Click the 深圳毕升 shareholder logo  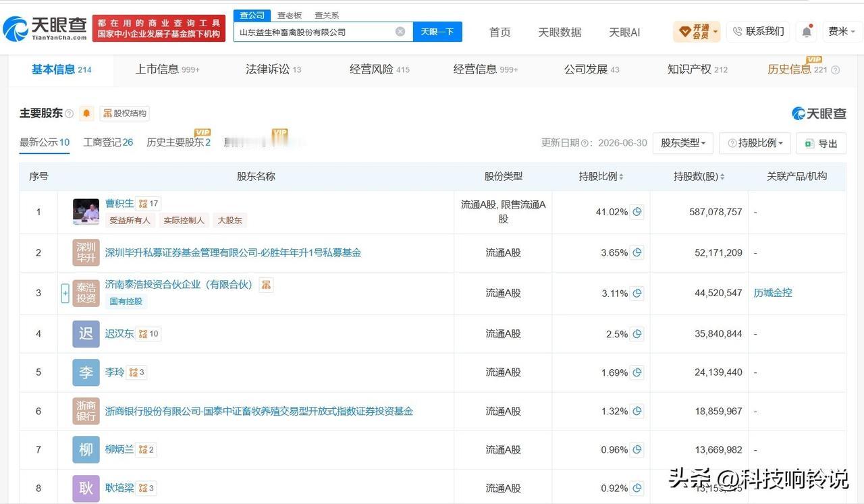(x=86, y=253)
